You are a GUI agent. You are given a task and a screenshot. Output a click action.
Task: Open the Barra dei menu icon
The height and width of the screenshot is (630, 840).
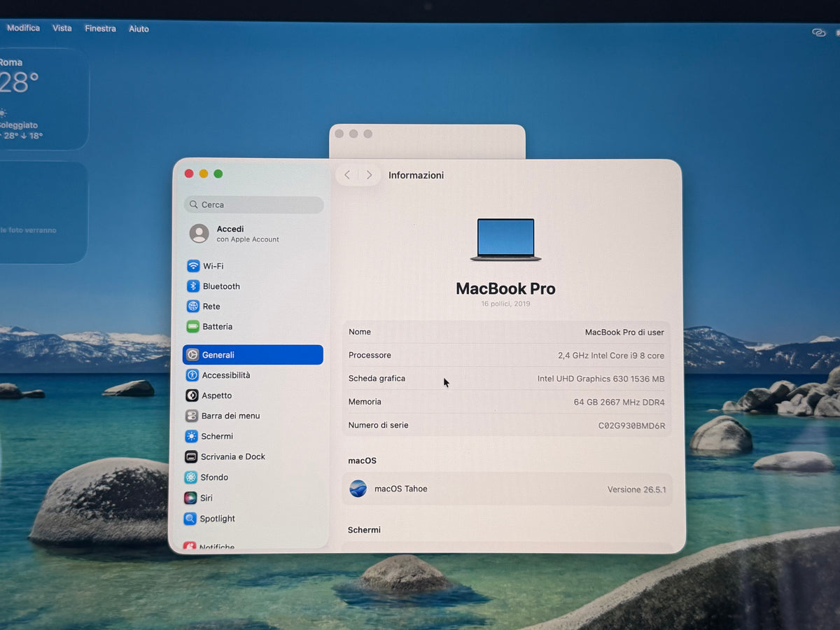(x=192, y=416)
